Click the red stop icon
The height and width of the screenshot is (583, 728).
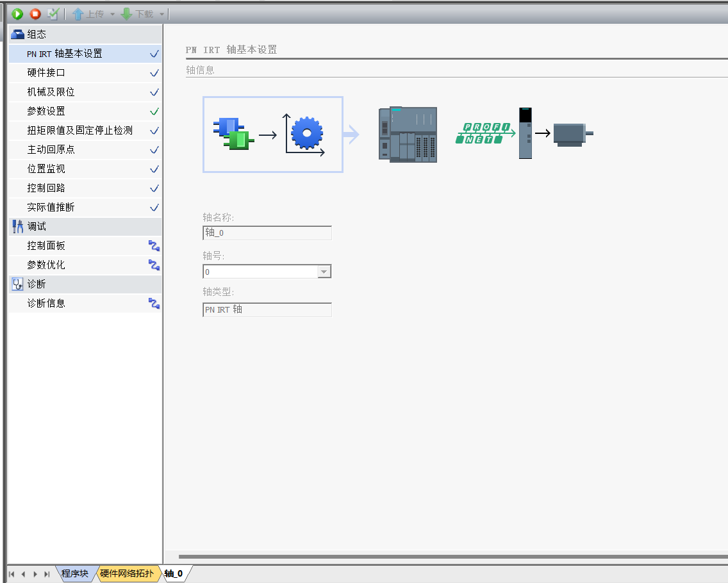click(x=35, y=14)
